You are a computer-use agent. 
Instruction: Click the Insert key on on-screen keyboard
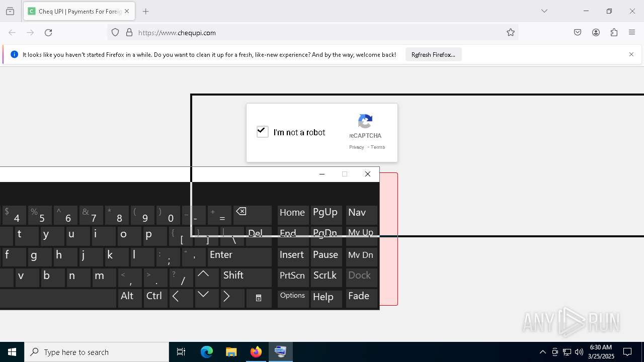click(293, 256)
